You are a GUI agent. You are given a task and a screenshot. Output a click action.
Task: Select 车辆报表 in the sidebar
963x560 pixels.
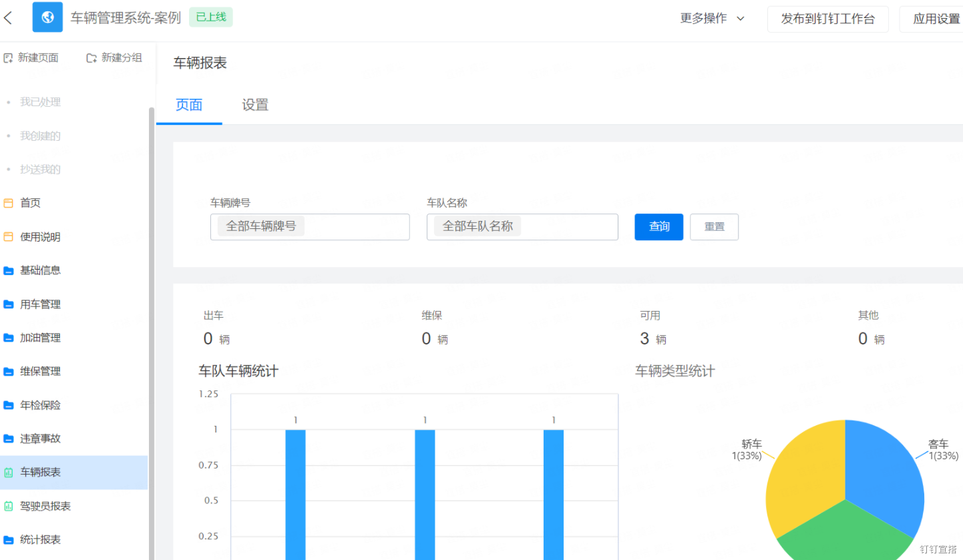pyautogui.click(x=73, y=473)
